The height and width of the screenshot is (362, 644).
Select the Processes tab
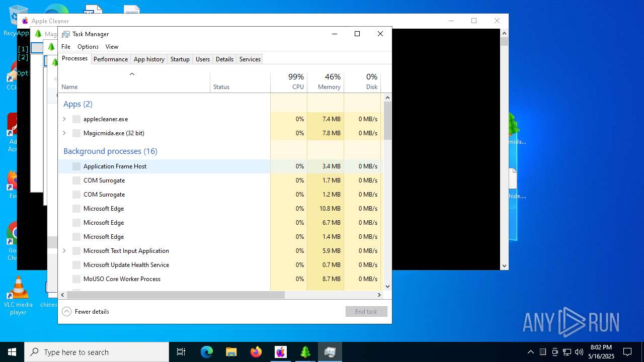[x=74, y=58]
